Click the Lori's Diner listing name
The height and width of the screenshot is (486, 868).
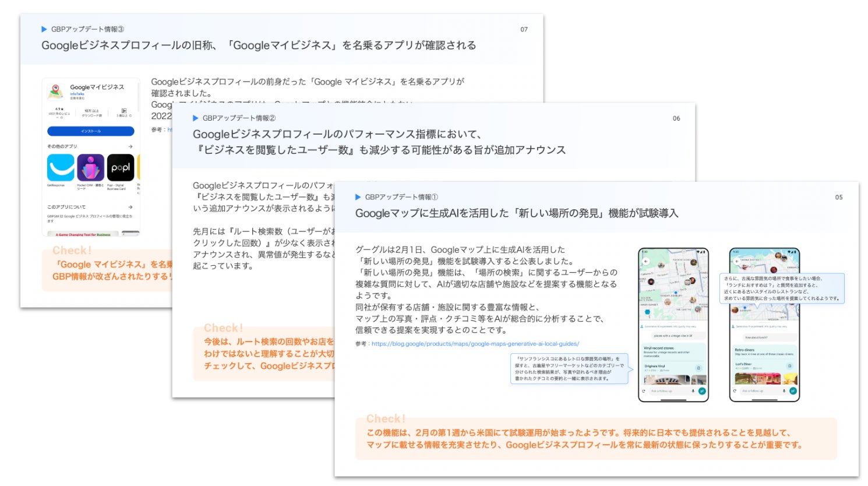743,364
